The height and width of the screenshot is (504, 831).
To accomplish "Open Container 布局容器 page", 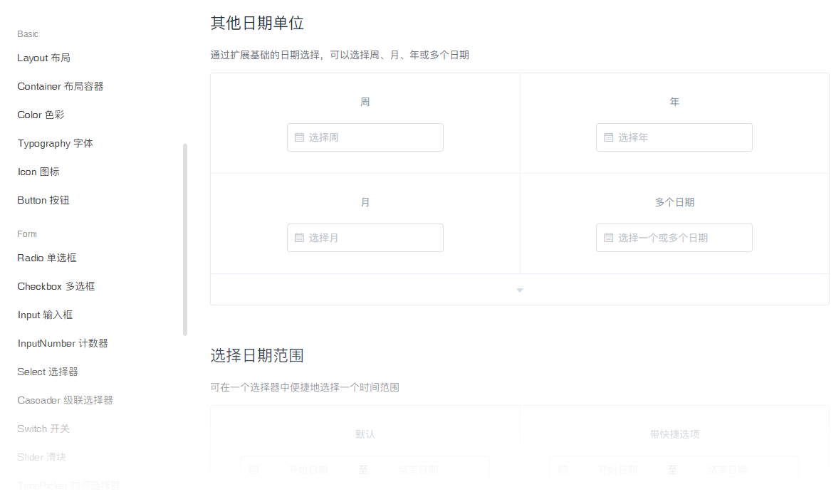I will point(61,86).
